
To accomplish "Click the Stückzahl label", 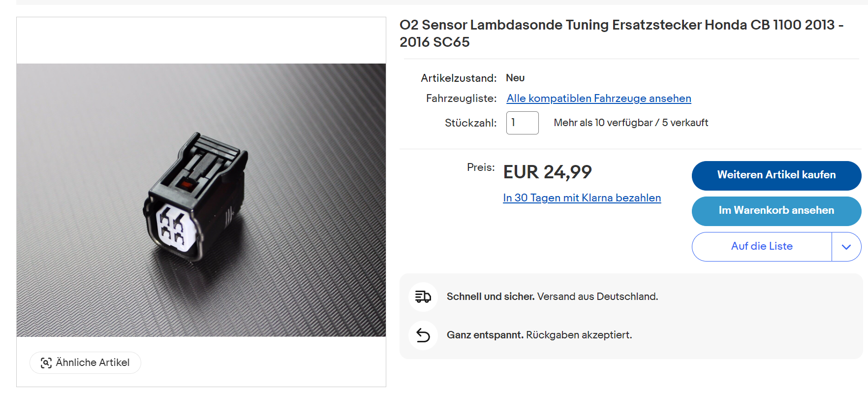I will coord(470,123).
